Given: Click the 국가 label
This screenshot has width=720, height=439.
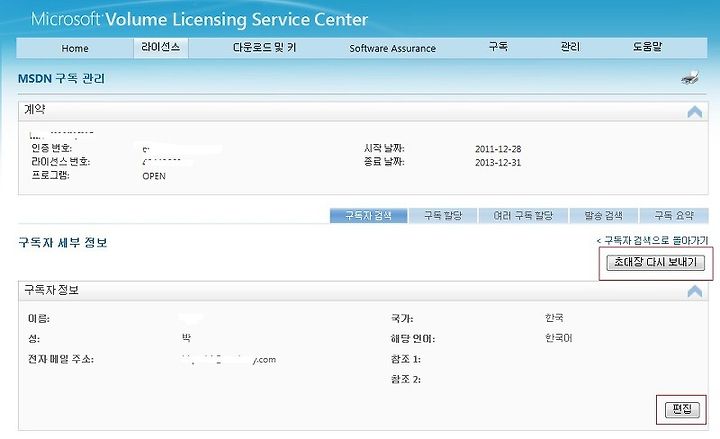Looking at the screenshot, I should point(402,318).
